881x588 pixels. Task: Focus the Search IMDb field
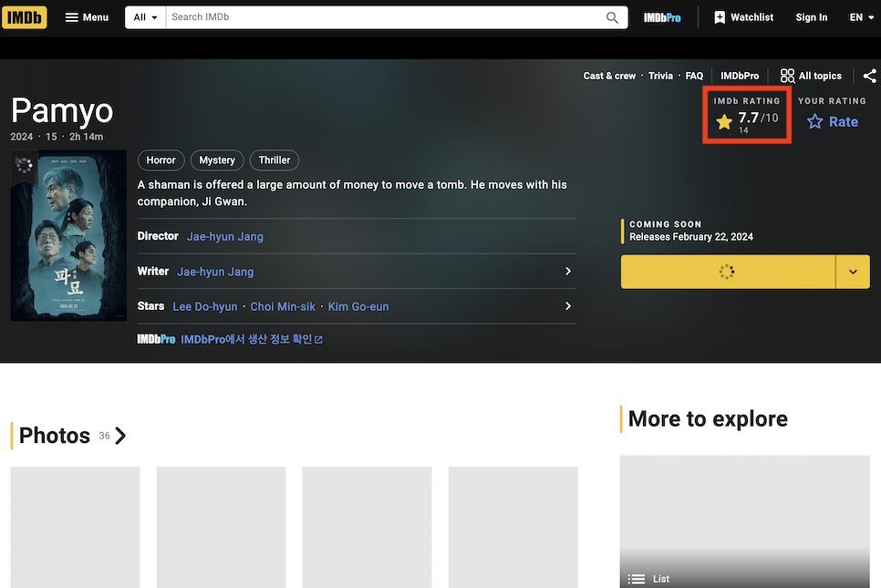(x=385, y=17)
